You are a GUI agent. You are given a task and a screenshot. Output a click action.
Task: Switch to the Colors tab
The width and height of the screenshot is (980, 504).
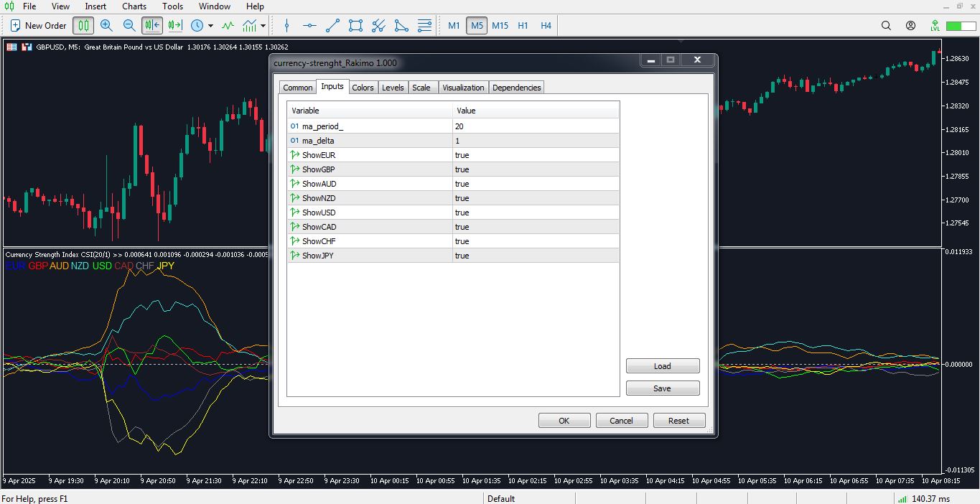[363, 88]
